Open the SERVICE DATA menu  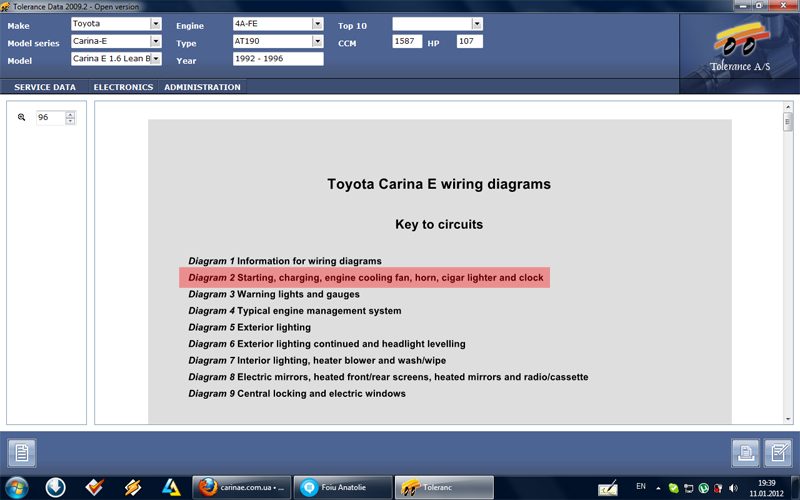45,87
